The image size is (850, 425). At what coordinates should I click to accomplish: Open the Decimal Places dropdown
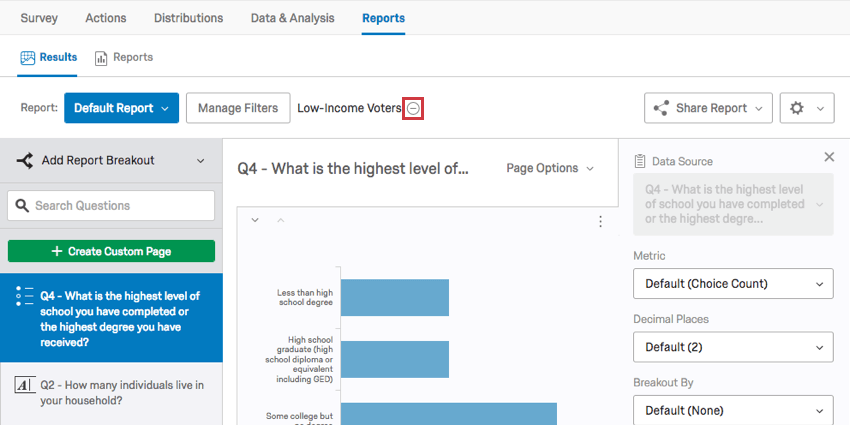(x=732, y=347)
